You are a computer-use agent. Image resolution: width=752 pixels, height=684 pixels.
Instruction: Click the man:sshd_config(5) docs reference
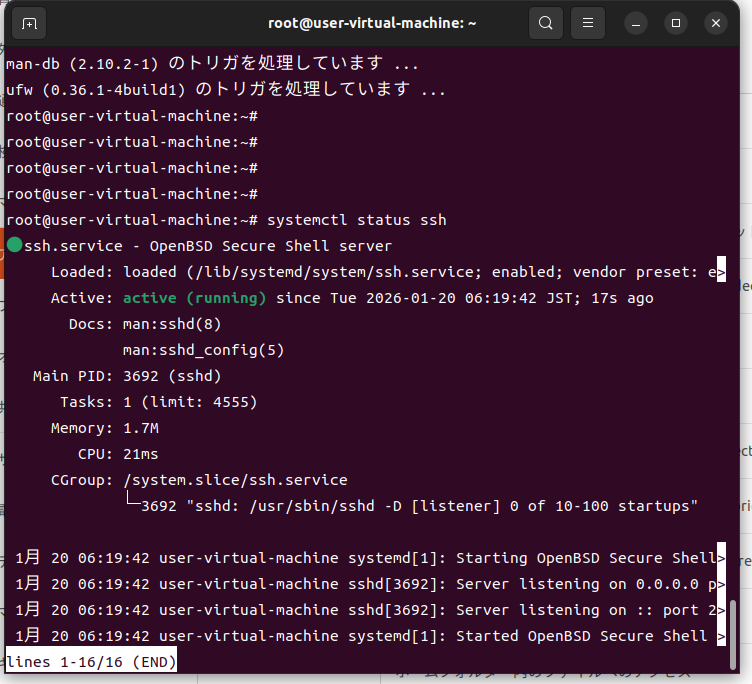(203, 350)
